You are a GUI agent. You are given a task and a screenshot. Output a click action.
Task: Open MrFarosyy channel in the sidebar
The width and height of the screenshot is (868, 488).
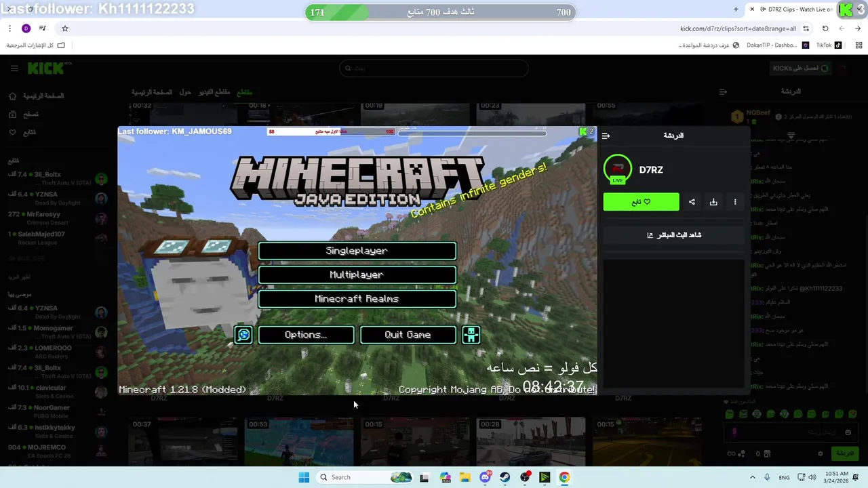(58, 218)
